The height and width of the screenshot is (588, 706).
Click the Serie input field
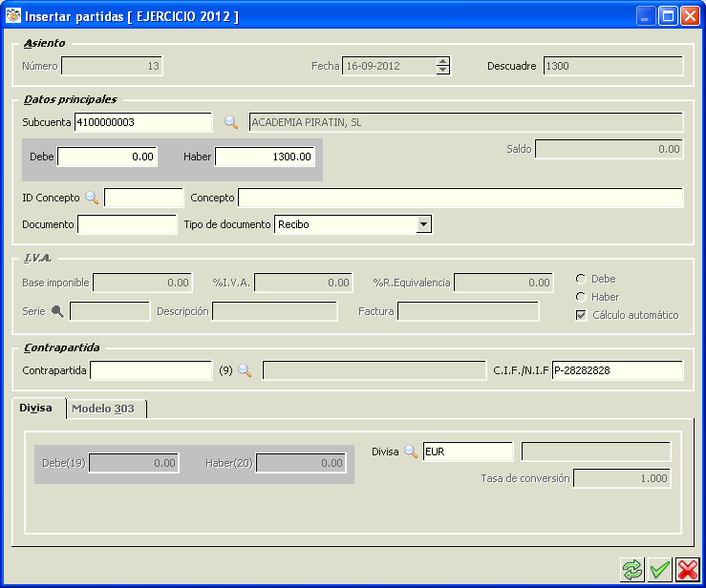(110, 311)
